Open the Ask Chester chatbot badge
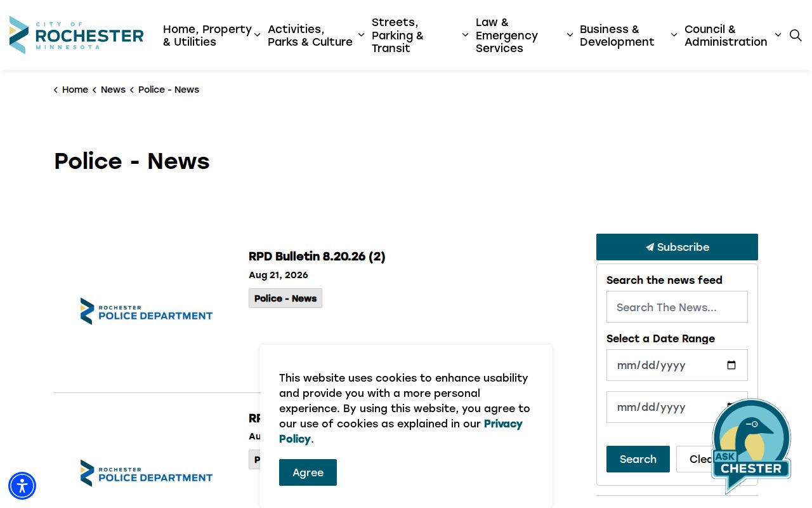Image resolution: width=812 pixels, height=508 pixels. [751, 446]
